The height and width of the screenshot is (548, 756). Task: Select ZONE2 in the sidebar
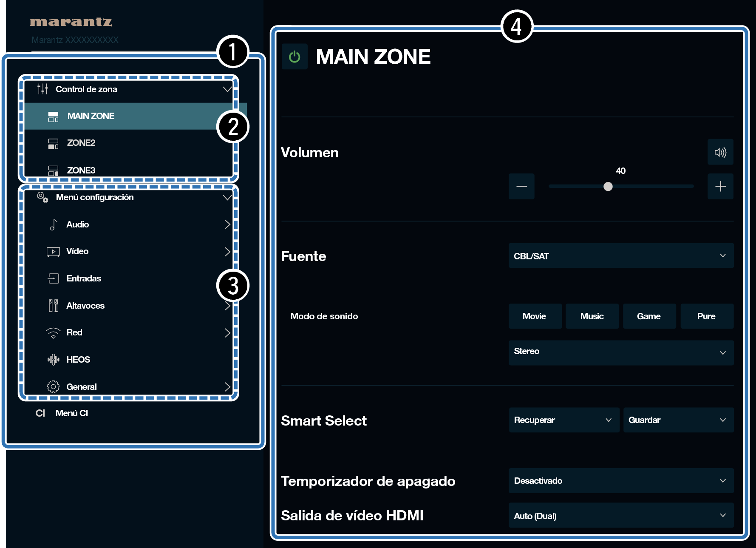(x=81, y=143)
